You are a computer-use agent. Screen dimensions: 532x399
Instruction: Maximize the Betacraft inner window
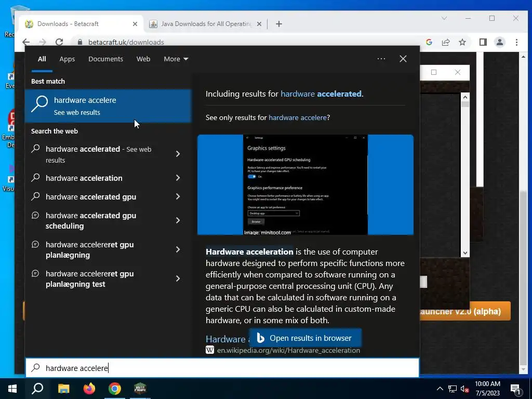tap(434, 72)
